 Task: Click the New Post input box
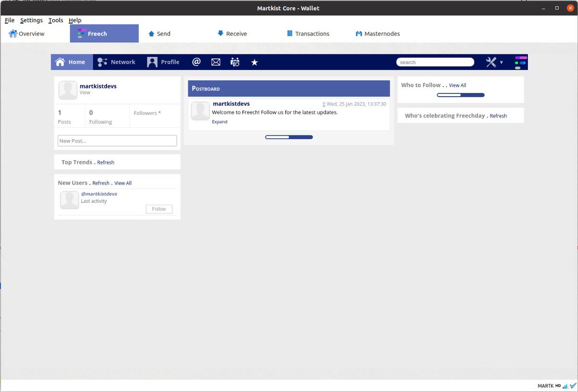117,141
